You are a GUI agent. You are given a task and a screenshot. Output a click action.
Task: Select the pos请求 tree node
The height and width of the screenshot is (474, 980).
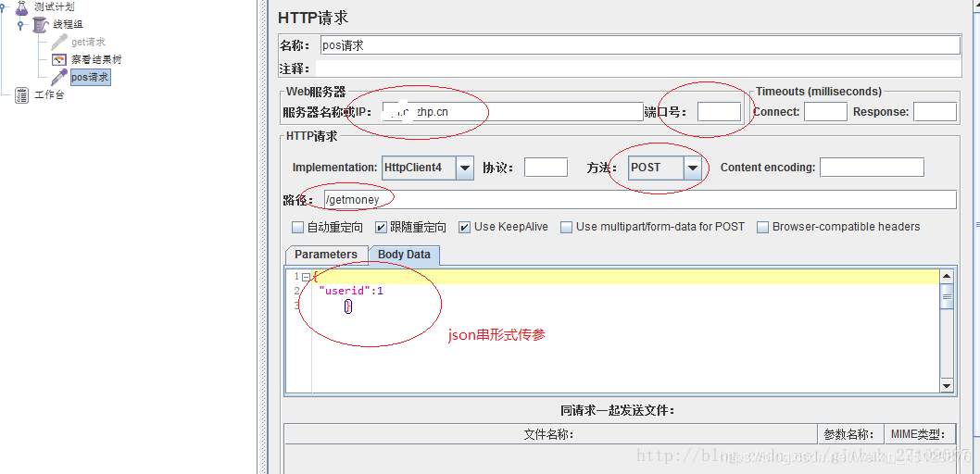[91, 78]
